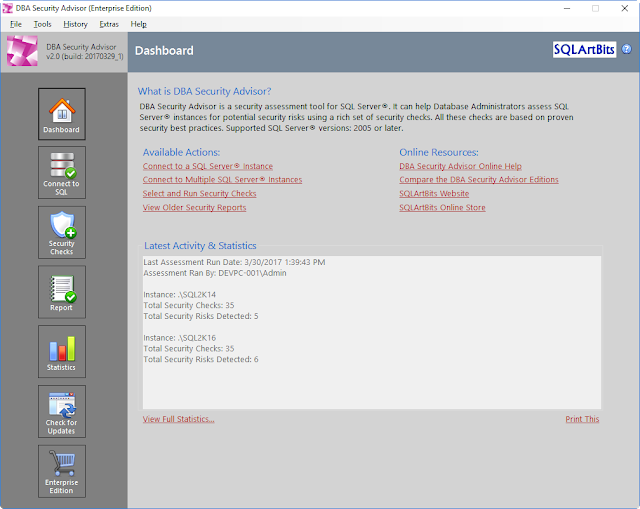Open Select and Run Security Checks link
The height and width of the screenshot is (509, 640).
[200, 193]
